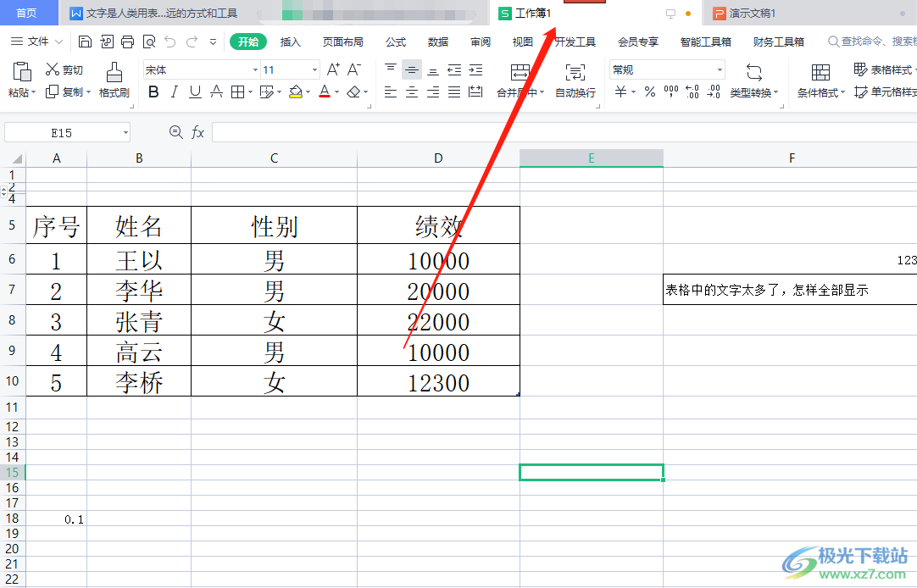The image size is (917, 588).
Task: Click the fx insert function icon
Action: click(197, 132)
